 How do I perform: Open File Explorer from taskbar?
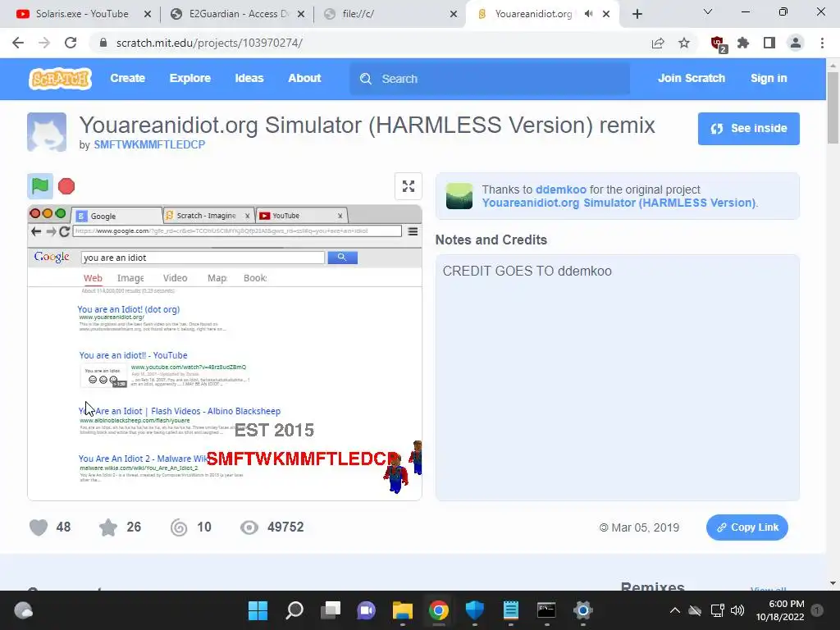tap(402, 610)
